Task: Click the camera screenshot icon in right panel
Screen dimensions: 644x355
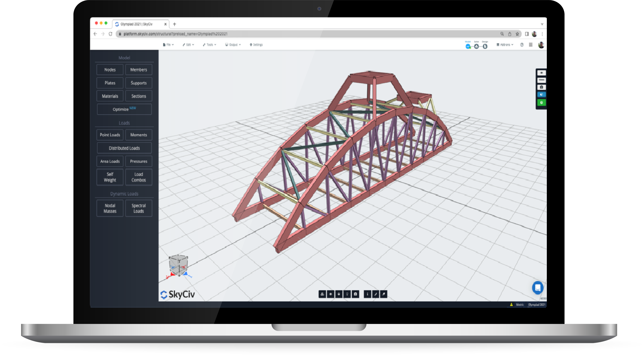Action: (541, 87)
